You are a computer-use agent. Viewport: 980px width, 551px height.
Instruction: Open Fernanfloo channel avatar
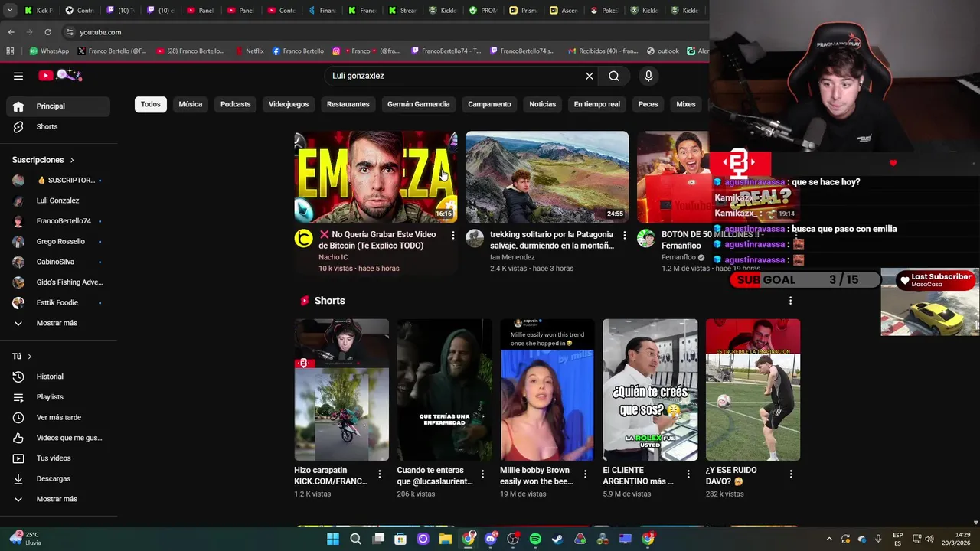646,238
